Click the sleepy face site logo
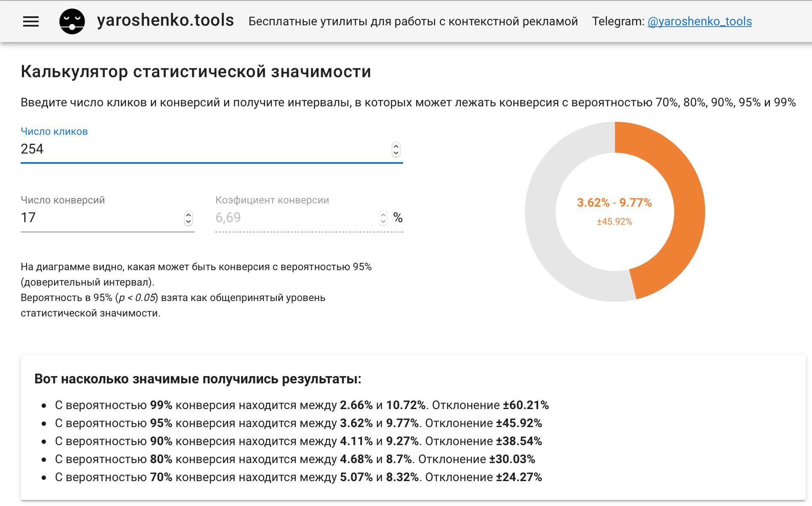 click(72, 21)
